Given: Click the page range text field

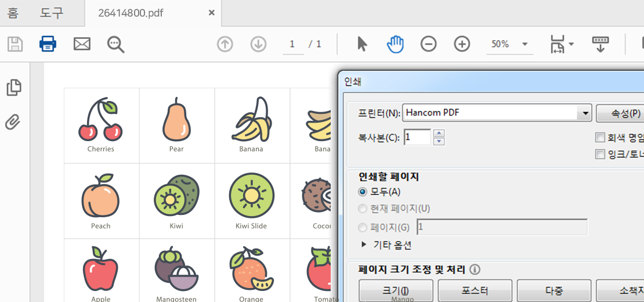Looking at the screenshot, I should 502,227.
